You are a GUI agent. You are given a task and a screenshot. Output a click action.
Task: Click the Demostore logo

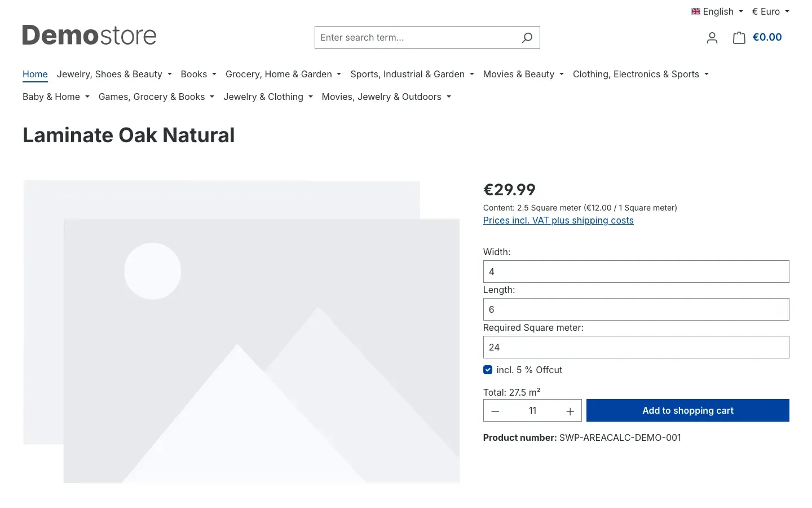tap(89, 36)
